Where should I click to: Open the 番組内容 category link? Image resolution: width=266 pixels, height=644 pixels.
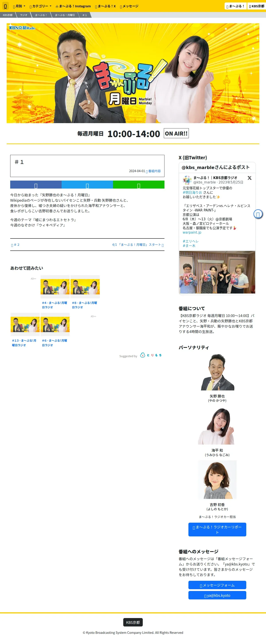153,171
